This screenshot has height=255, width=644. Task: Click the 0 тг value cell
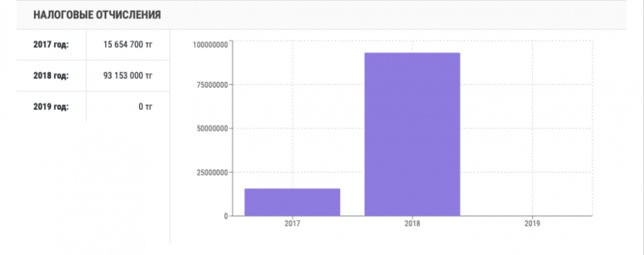pos(146,107)
